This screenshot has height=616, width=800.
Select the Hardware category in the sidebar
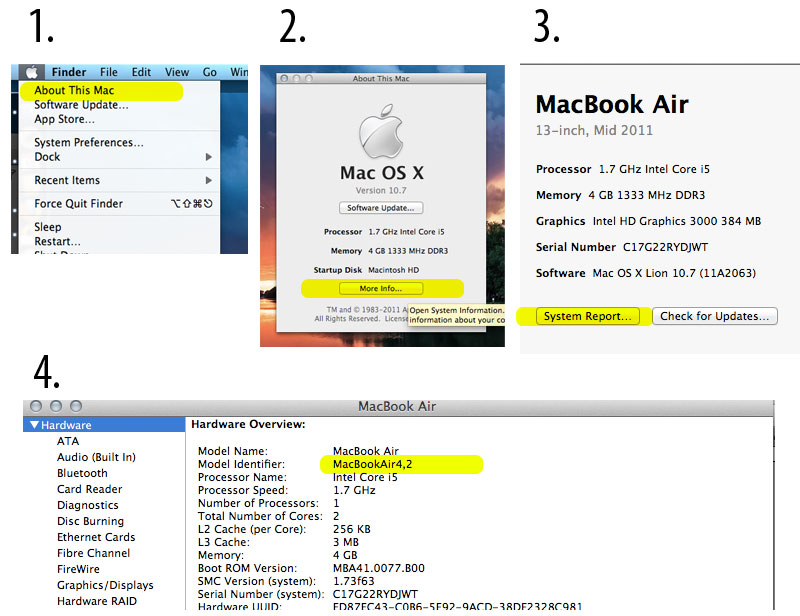[104, 425]
